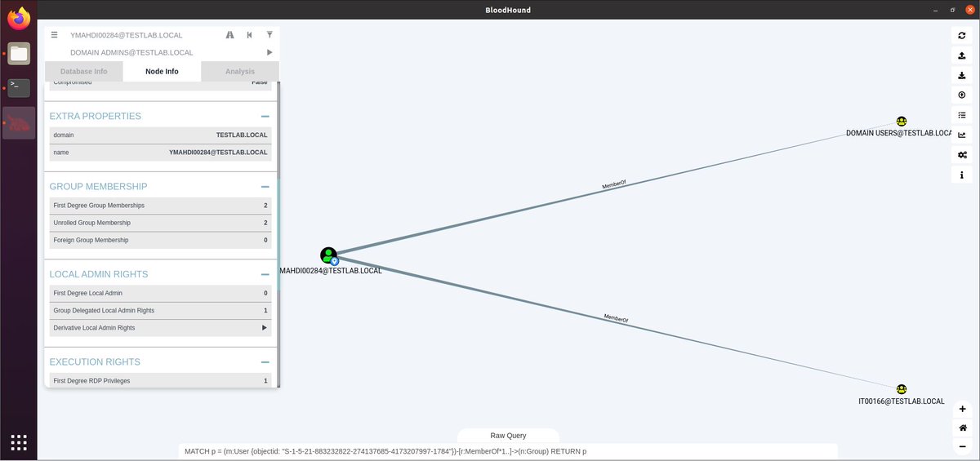Image resolution: width=980 pixels, height=461 pixels.
Task: Click the EXECUTION RIGHTS heading
Action: tap(95, 362)
